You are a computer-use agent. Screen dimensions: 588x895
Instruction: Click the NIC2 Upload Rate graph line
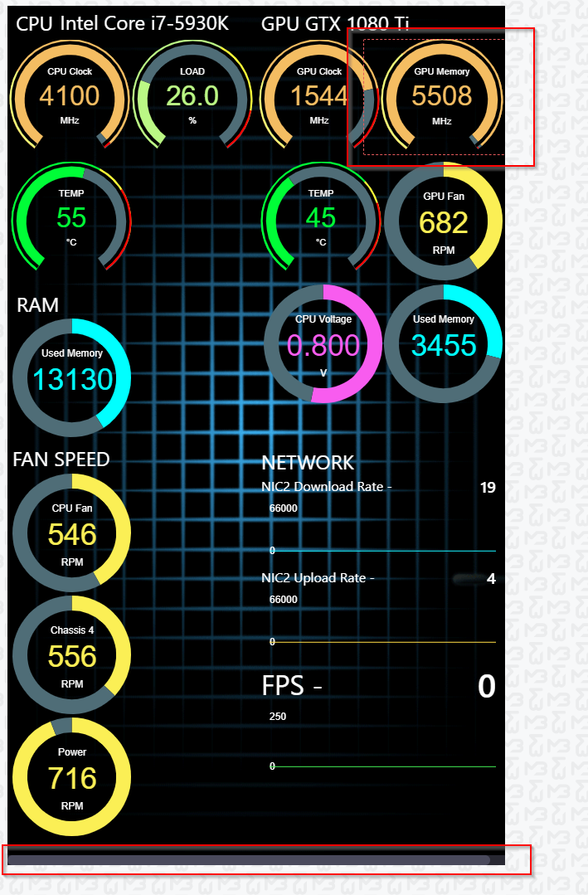pos(384,642)
